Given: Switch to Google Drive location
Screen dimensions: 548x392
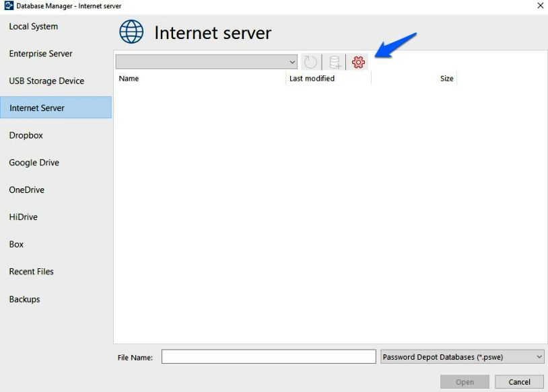Looking at the screenshot, I should [34, 163].
